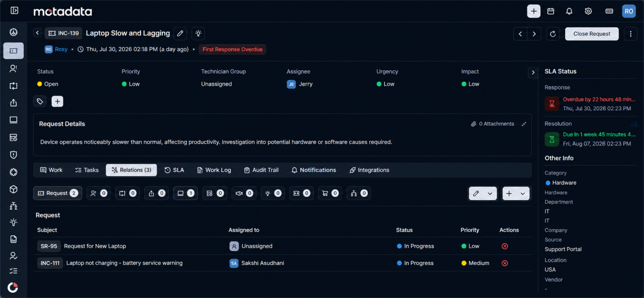Change the Priority value Low
Screen dimensions: 644x298
click(131, 84)
